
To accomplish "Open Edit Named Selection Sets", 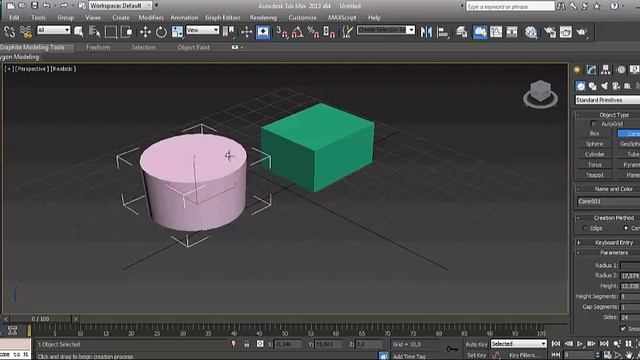I will [347, 32].
